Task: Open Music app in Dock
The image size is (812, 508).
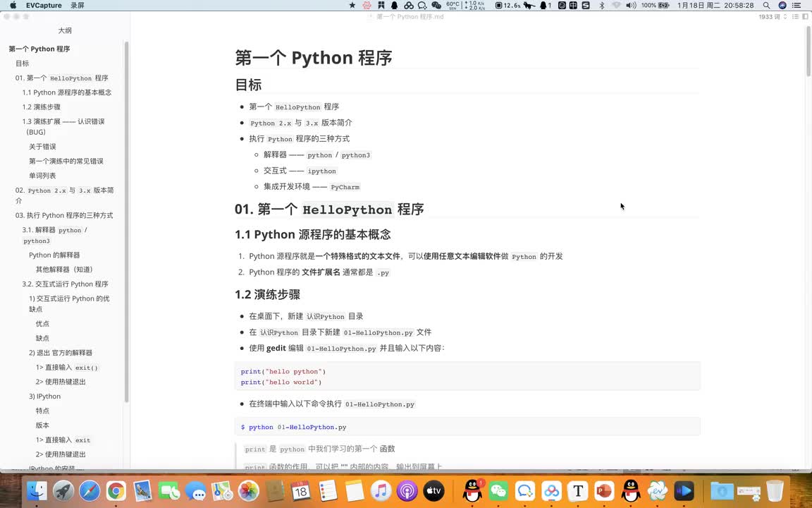Action: click(x=381, y=490)
